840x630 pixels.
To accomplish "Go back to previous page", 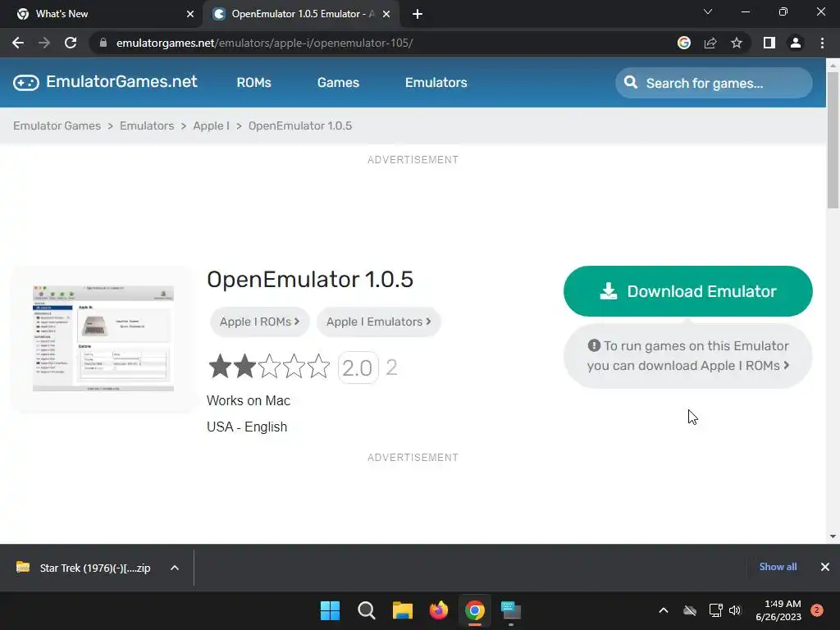I will pos(18,43).
